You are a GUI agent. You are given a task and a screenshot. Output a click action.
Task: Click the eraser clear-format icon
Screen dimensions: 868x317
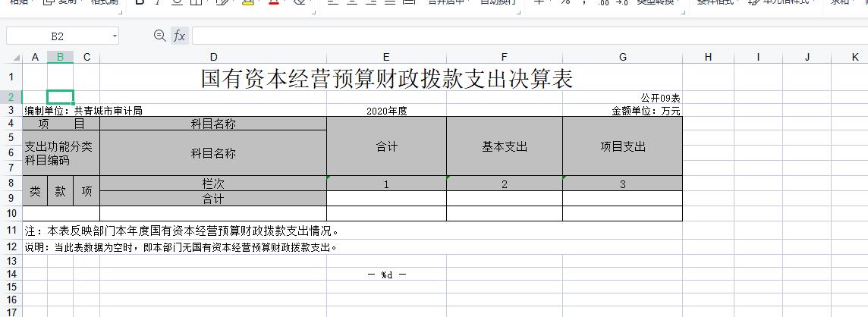(x=299, y=2)
